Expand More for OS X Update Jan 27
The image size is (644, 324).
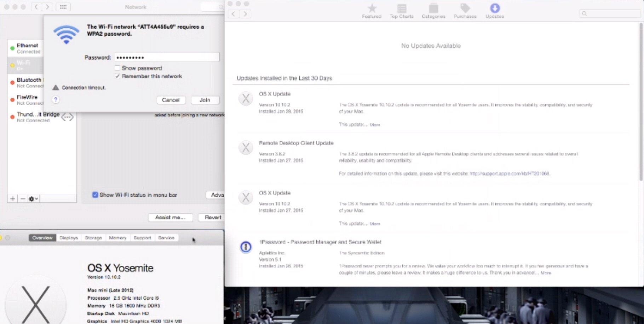coord(375,224)
